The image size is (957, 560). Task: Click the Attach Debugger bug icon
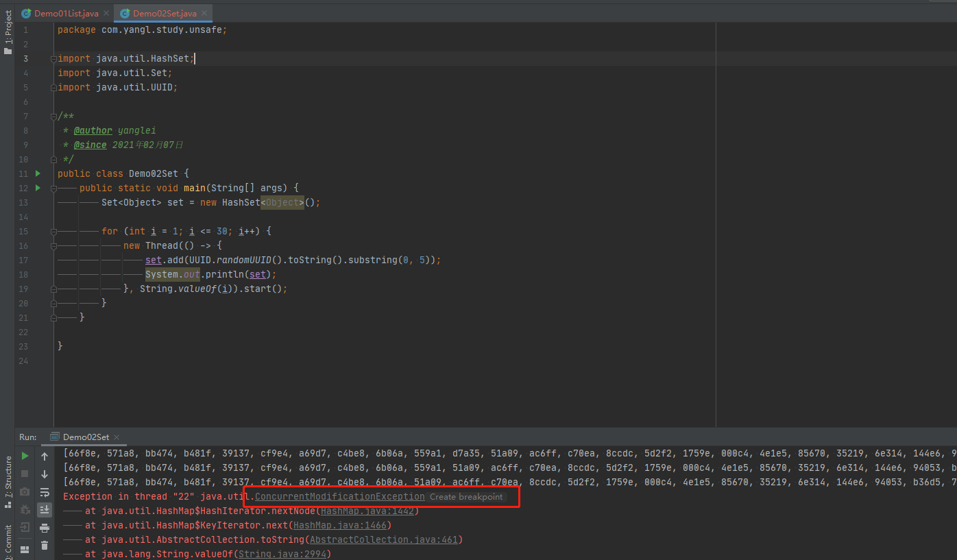tap(25, 509)
